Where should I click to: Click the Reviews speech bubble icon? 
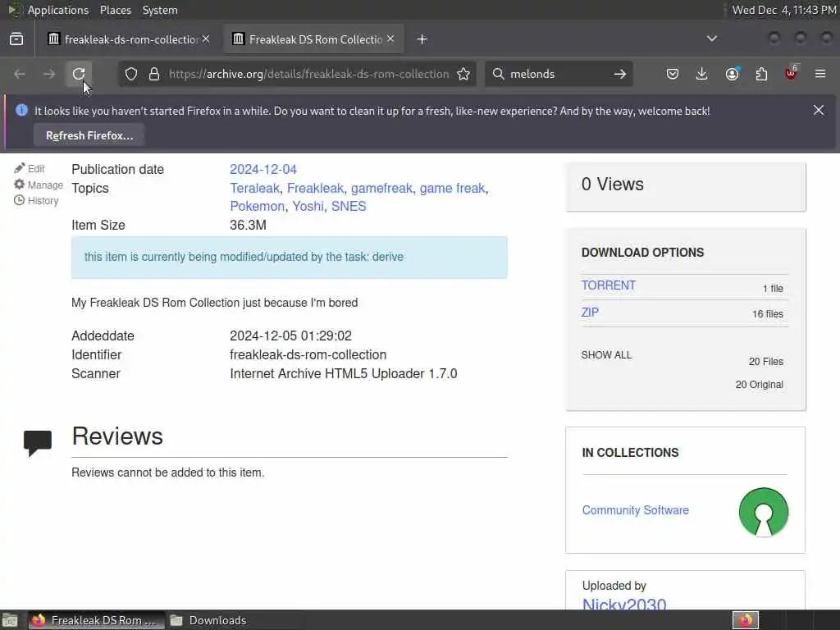pos(38,443)
